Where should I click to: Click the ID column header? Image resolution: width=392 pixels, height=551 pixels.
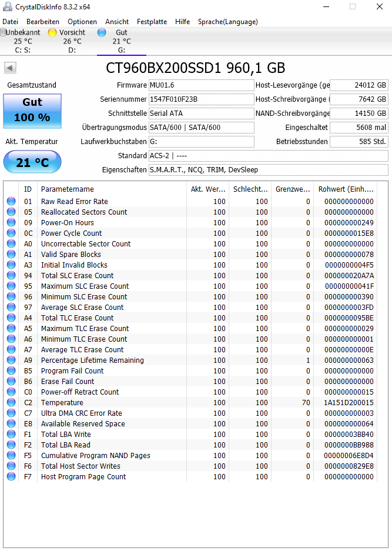click(28, 189)
